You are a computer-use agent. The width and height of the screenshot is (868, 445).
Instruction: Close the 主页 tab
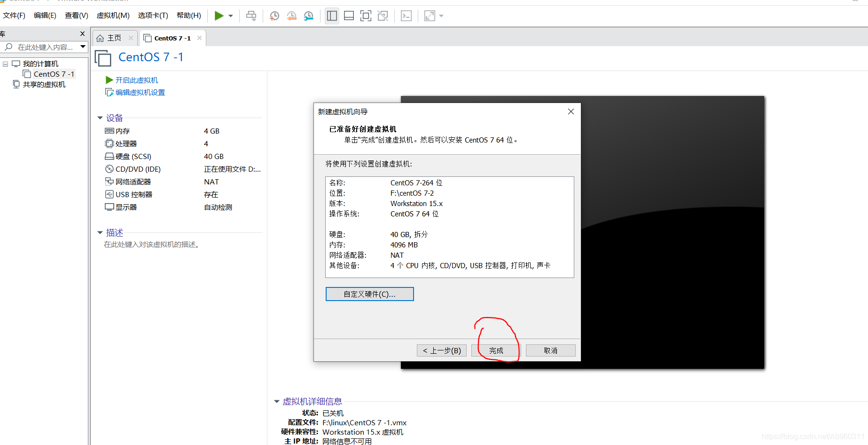point(131,38)
